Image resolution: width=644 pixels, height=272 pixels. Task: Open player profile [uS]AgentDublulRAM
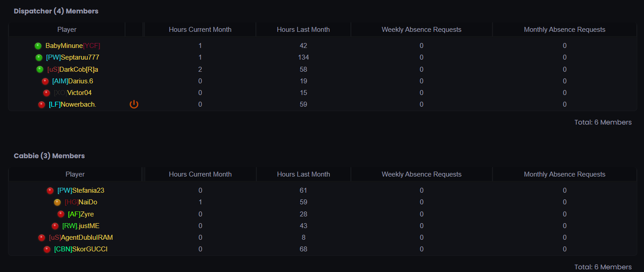coord(81,237)
